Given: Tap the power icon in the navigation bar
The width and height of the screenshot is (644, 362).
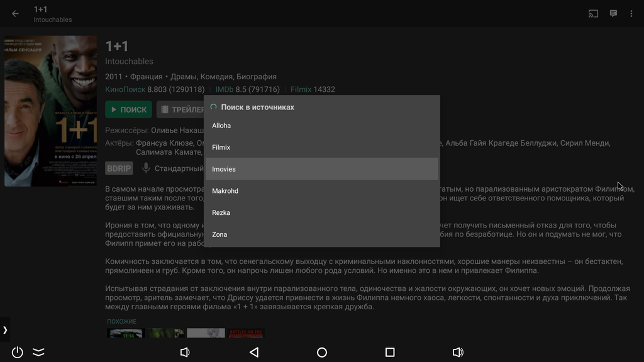Looking at the screenshot, I should click(x=17, y=352).
